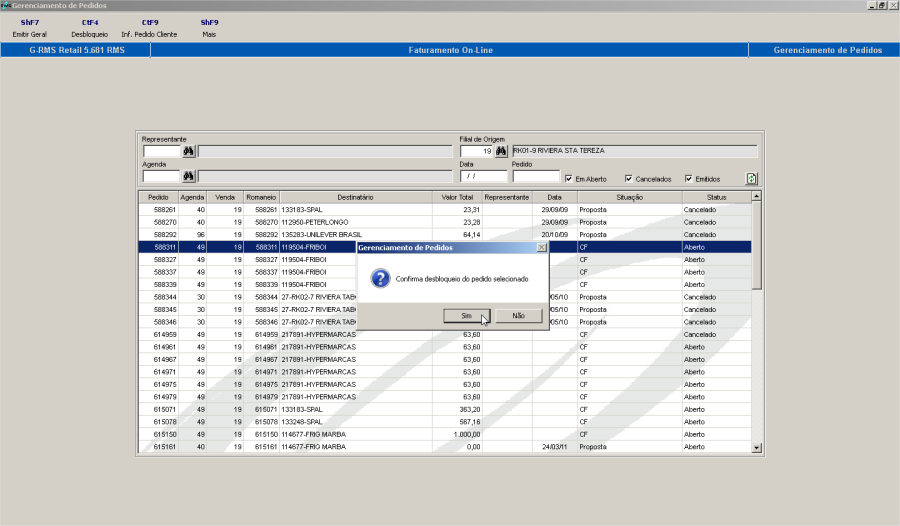
Task: Click the Agenda code input field
Action: (162, 176)
